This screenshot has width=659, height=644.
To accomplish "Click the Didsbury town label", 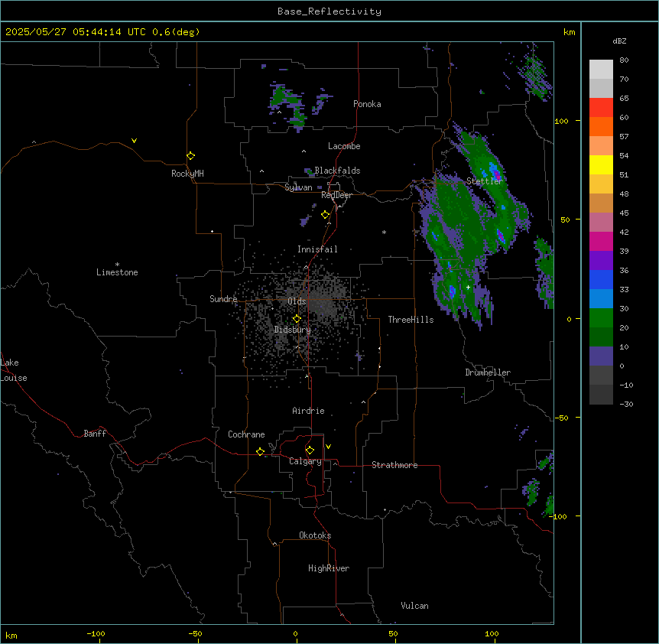I will [293, 330].
